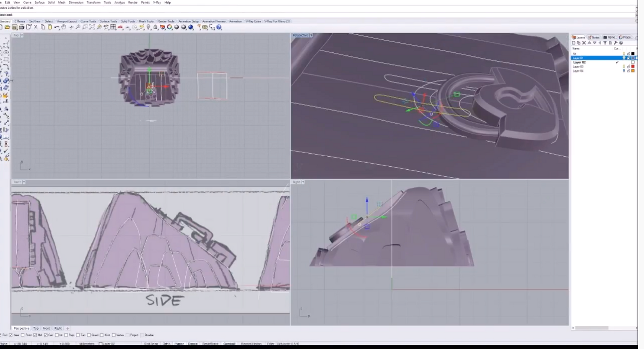The image size is (644, 349).
Task: Click the Lock padlock icon in the toolbar
Action: 156,27
